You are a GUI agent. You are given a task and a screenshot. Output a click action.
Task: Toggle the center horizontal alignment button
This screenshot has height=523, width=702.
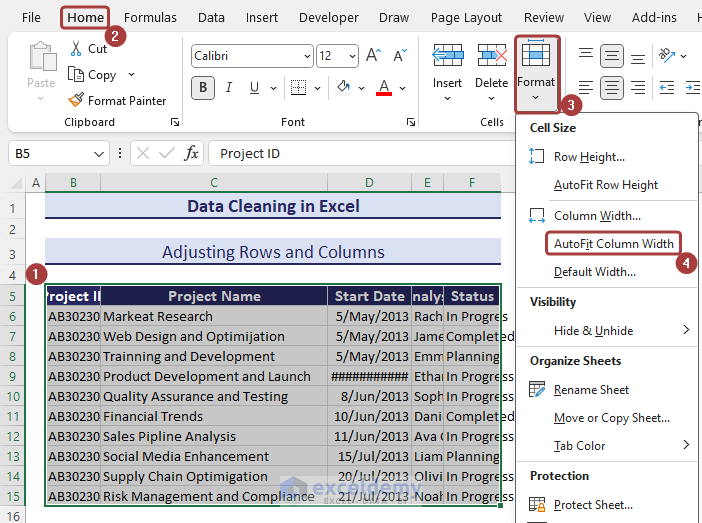click(x=611, y=88)
